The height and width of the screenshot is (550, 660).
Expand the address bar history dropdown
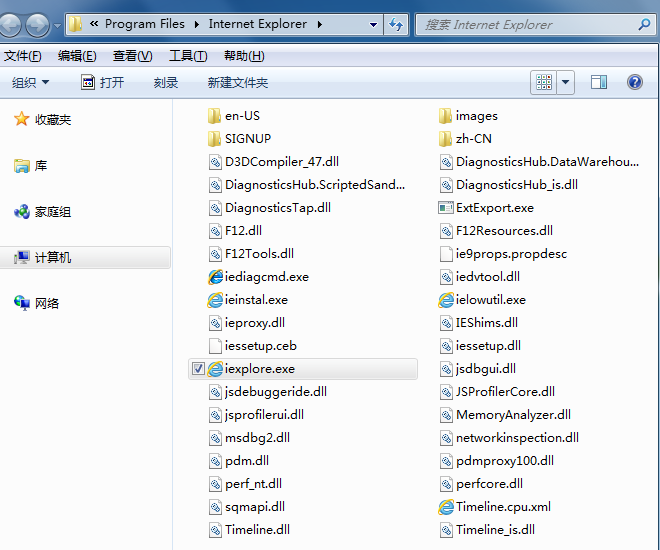(x=373, y=24)
